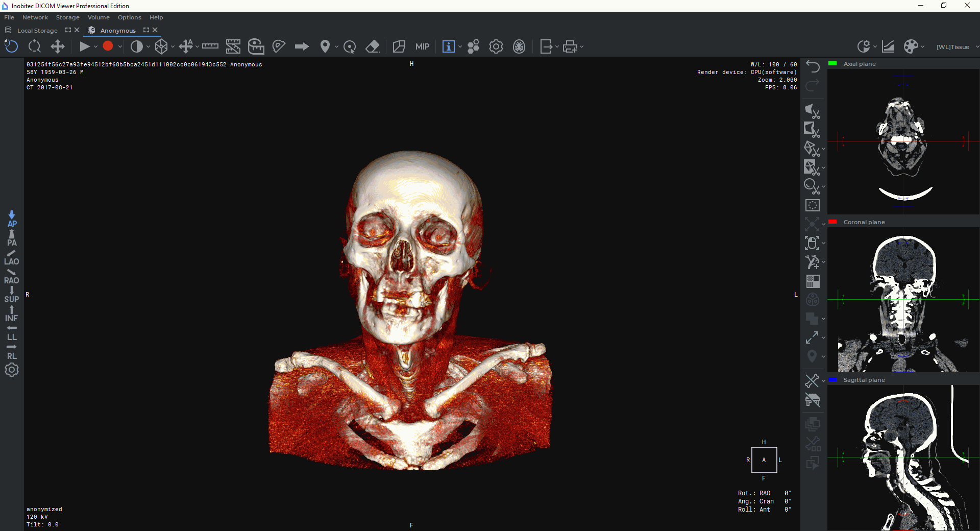Image resolution: width=980 pixels, height=531 pixels.
Task: Select the rotate volume tool
Action: [x=11, y=46]
